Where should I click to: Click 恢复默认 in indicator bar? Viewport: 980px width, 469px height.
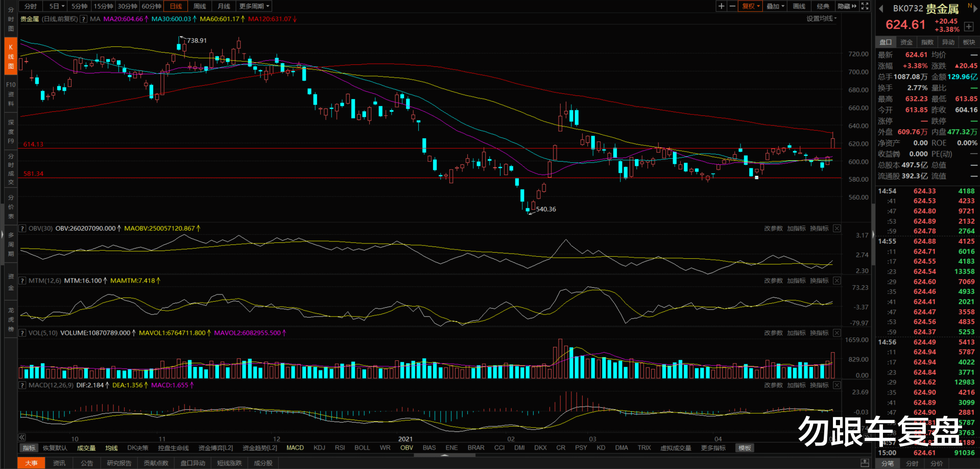(55, 448)
